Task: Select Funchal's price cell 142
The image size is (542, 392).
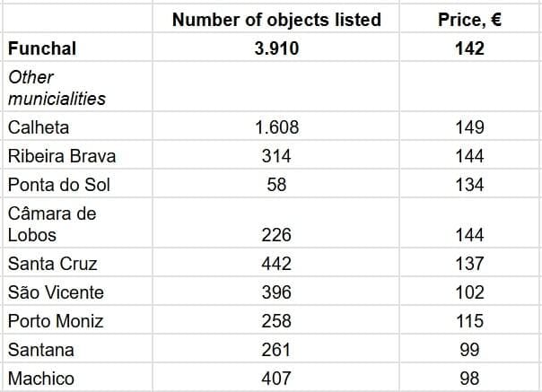Action: (469, 48)
